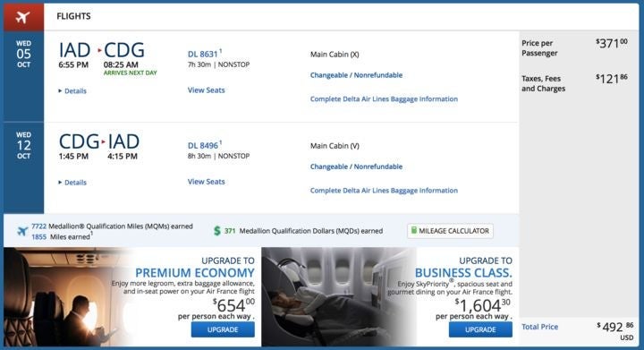View Seats for the October 05 flight
644x350 pixels.
pyautogui.click(x=207, y=90)
